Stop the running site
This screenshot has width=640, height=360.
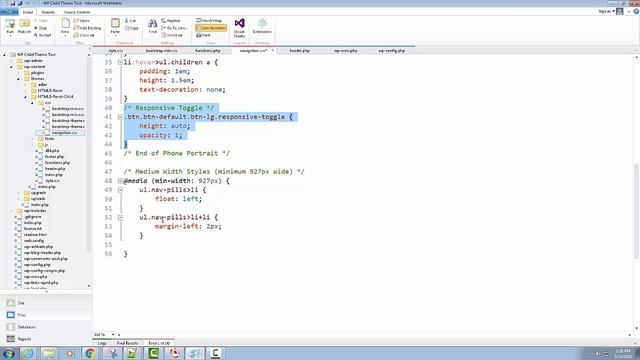[40, 28]
